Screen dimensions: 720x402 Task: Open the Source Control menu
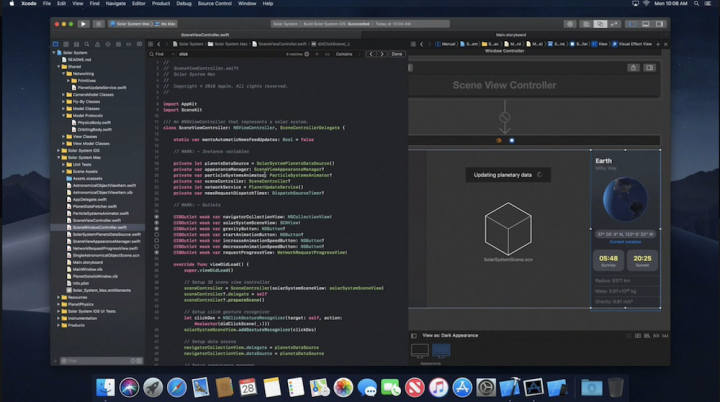214,3
